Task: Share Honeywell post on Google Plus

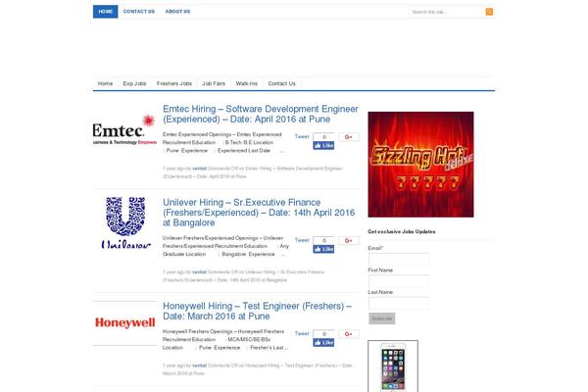Action: 349,334
